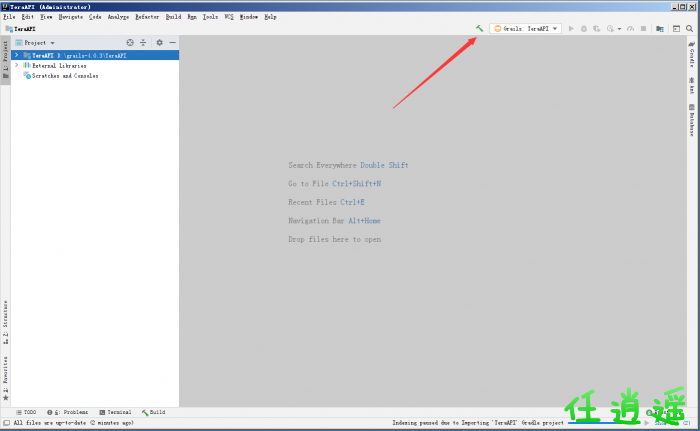This screenshot has height=431, width=700.
Task: Open the Database tool window tab
Action: [x=692, y=120]
